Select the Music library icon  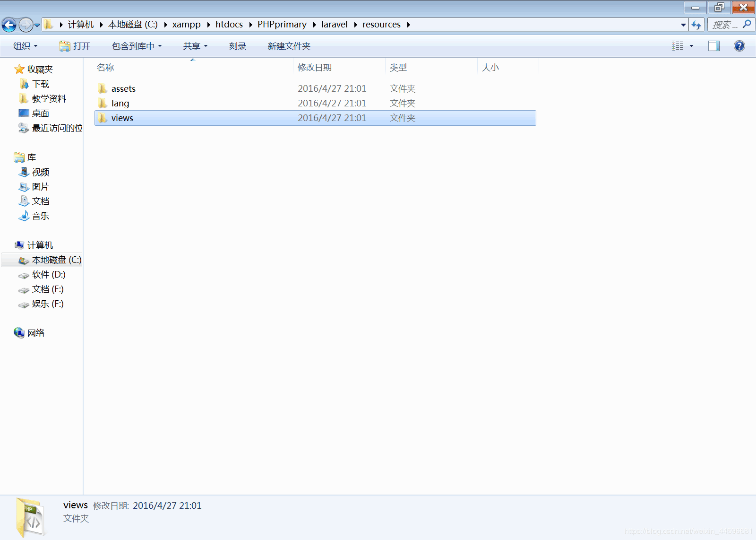(x=24, y=216)
